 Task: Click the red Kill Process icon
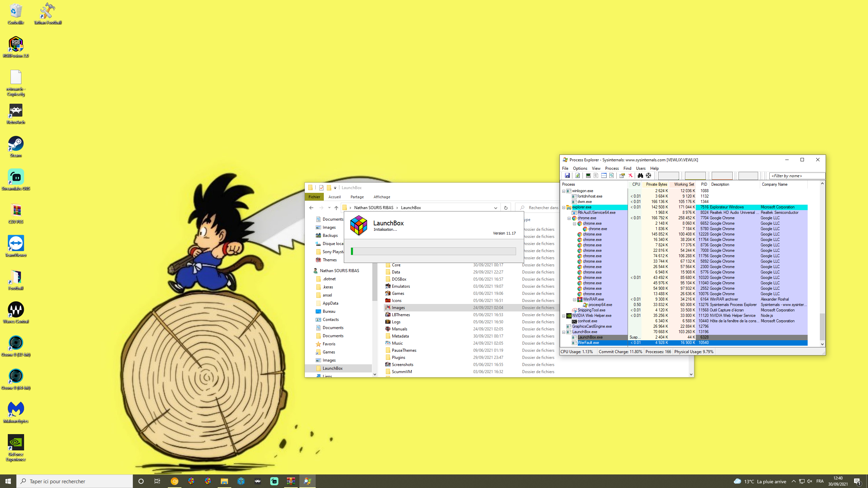click(630, 176)
